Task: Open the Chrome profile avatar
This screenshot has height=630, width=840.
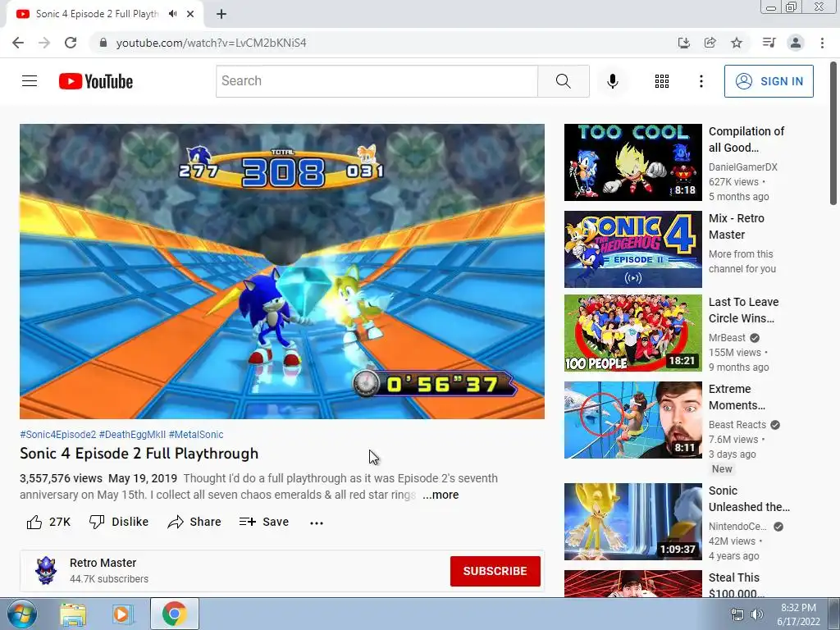Action: (x=796, y=43)
